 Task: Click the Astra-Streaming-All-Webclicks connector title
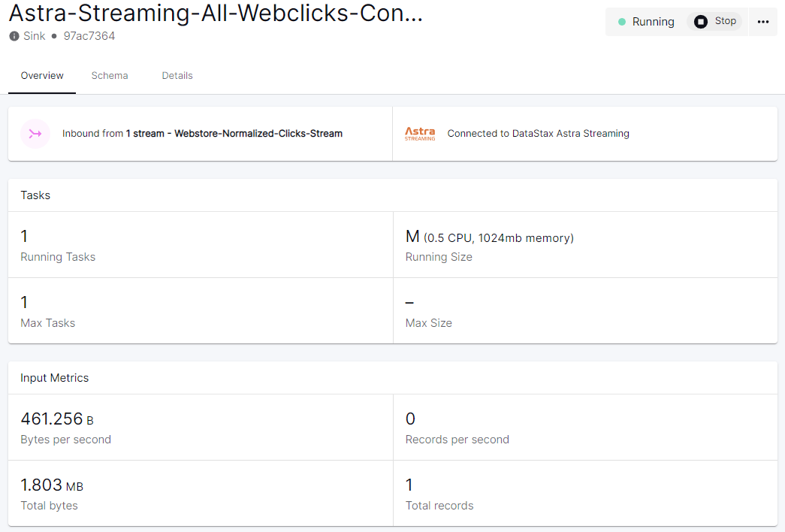216,14
